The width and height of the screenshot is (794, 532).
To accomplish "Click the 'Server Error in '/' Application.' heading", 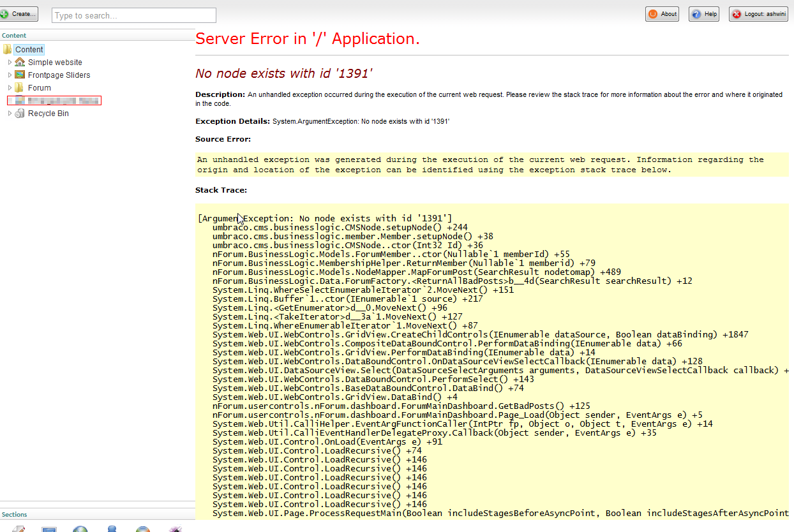I will (x=308, y=39).
